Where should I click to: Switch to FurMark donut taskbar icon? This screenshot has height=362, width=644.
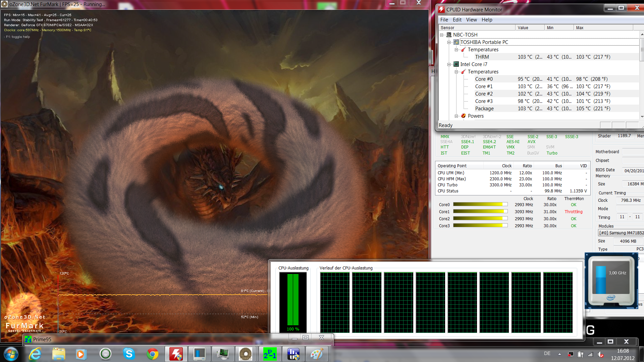point(246,354)
